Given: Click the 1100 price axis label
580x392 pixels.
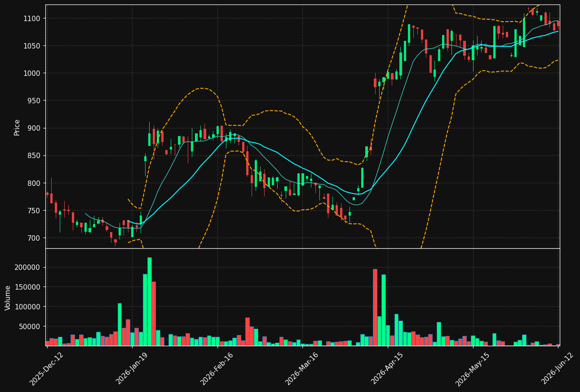Looking at the screenshot, I should coord(33,18).
